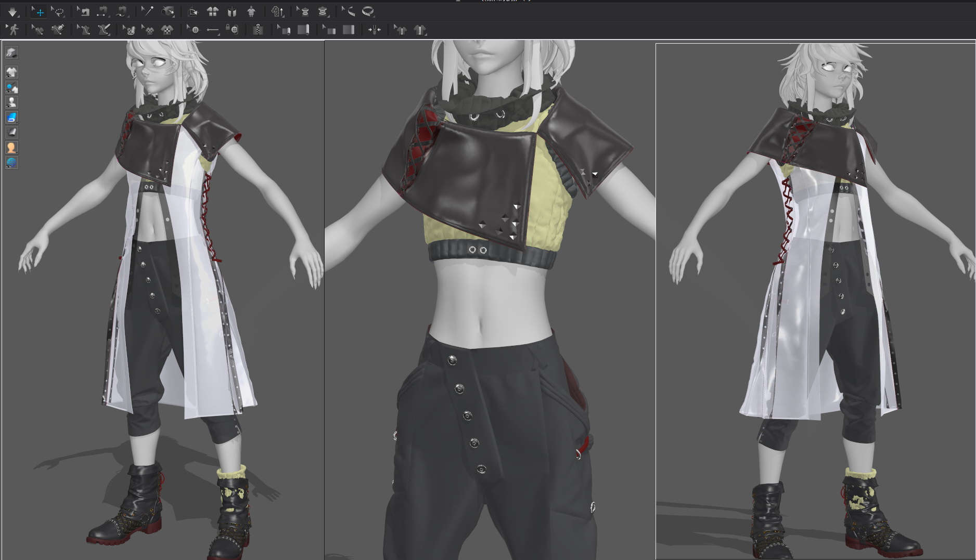Open the lasso Select Mesh tool options
The width and height of the screenshot is (976, 560).
point(59,11)
